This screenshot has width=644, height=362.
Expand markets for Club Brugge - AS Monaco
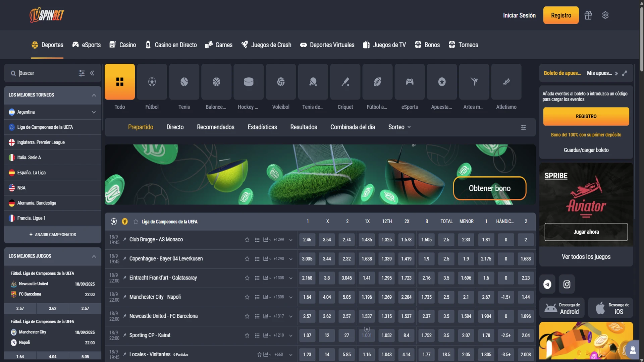pos(291,240)
